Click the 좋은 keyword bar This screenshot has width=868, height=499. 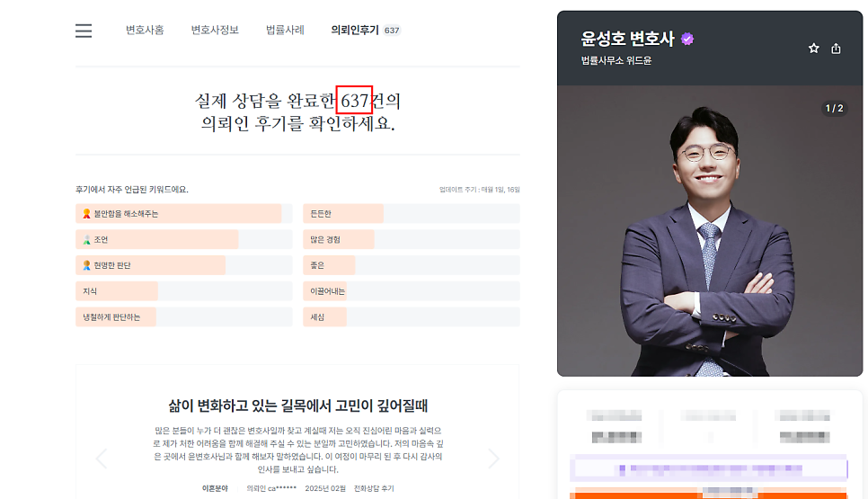pyautogui.click(x=412, y=265)
